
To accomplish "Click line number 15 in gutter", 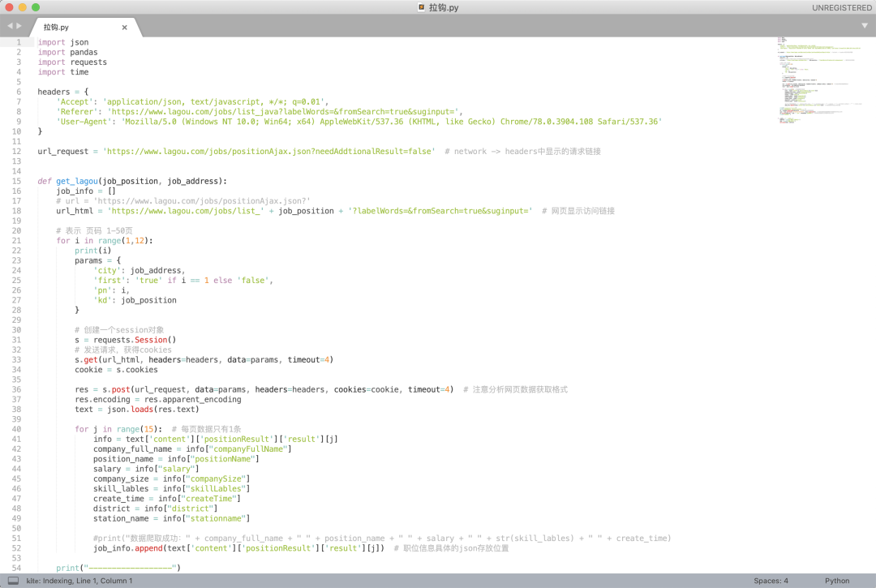I will [x=16, y=181].
